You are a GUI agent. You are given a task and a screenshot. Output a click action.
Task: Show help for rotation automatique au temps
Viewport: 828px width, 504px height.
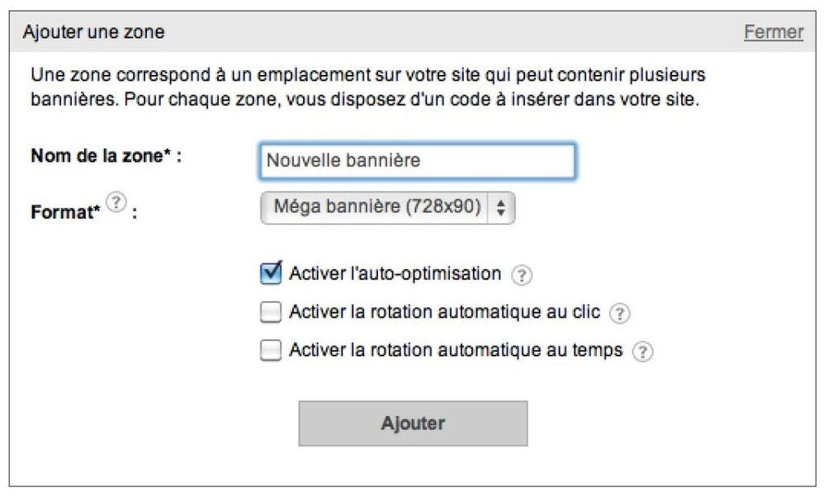642,351
